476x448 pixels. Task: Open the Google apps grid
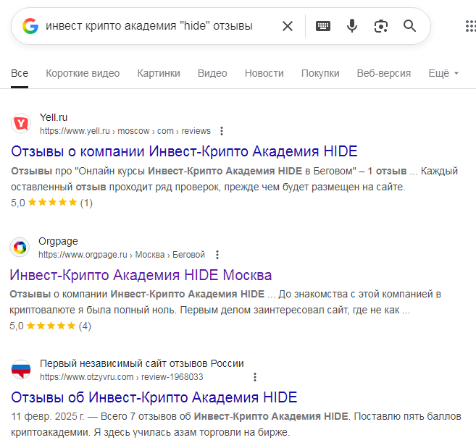click(x=469, y=26)
